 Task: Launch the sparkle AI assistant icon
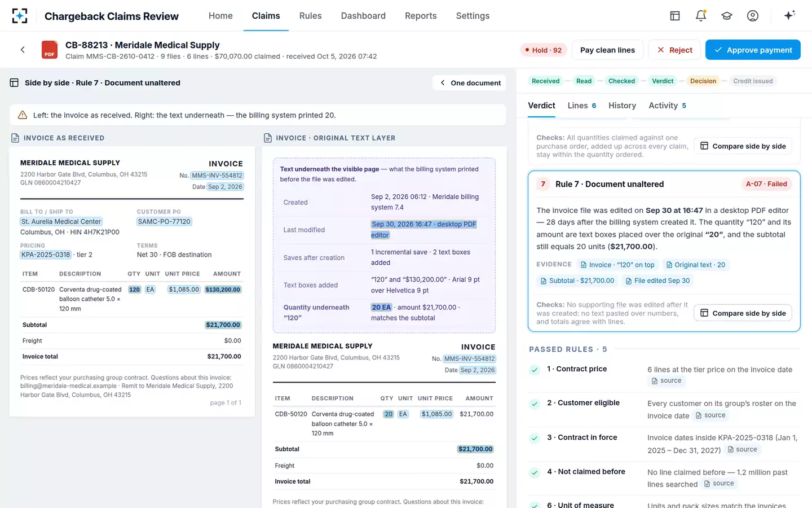click(789, 15)
